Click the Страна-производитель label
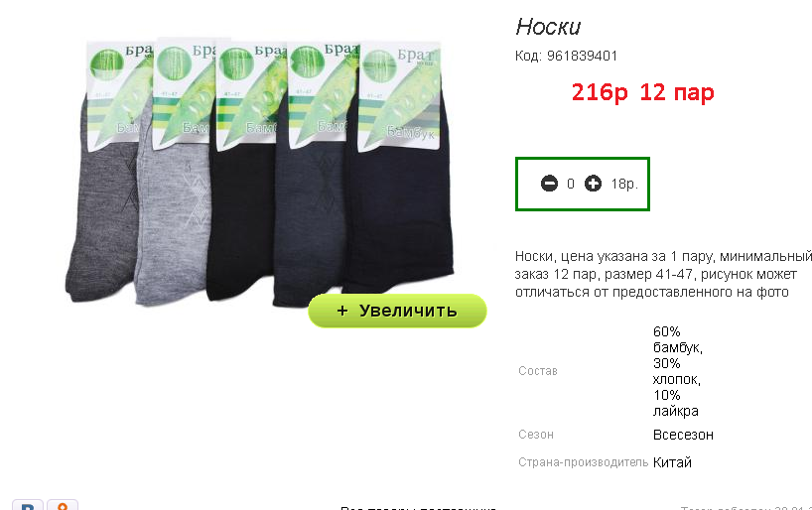The height and width of the screenshot is (510, 812). [583, 462]
